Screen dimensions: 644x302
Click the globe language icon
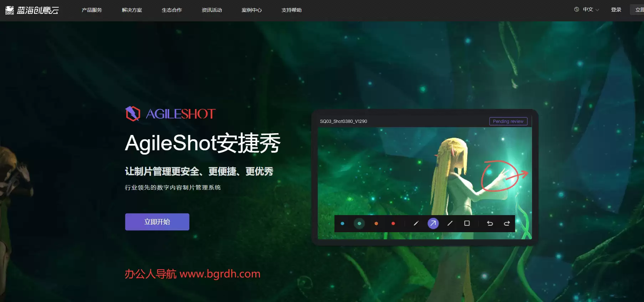click(x=577, y=10)
